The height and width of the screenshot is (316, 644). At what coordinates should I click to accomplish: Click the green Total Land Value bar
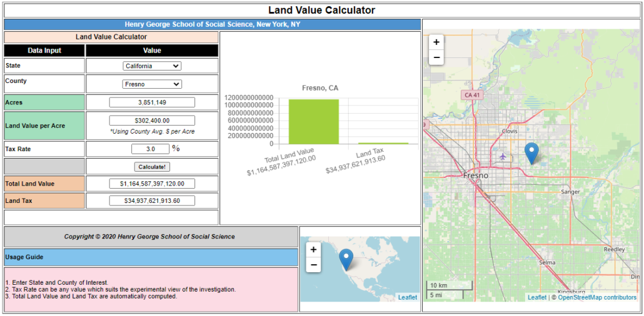pyautogui.click(x=313, y=121)
